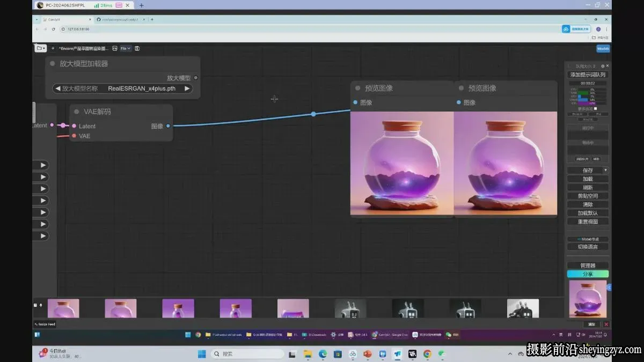Click the blue Models button

point(603,48)
